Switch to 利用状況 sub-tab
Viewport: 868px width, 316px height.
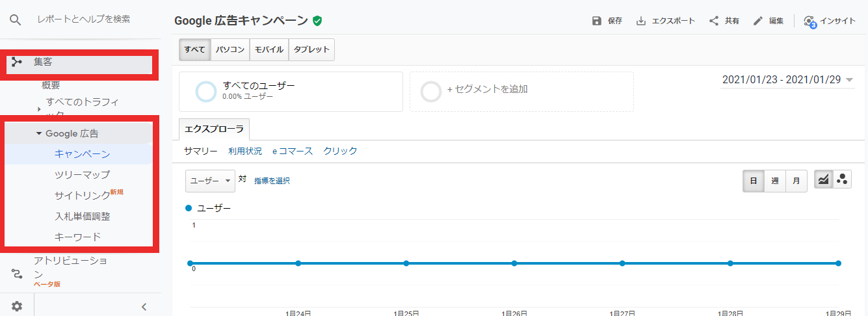point(245,151)
